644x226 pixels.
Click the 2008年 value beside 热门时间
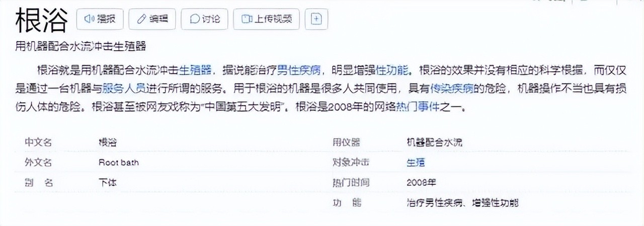(x=422, y=183)
